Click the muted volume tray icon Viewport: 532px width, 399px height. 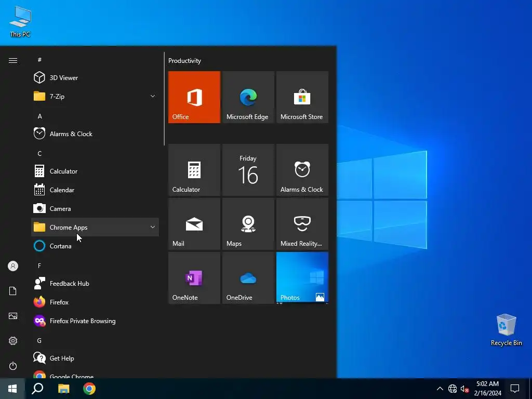(464, 389)
